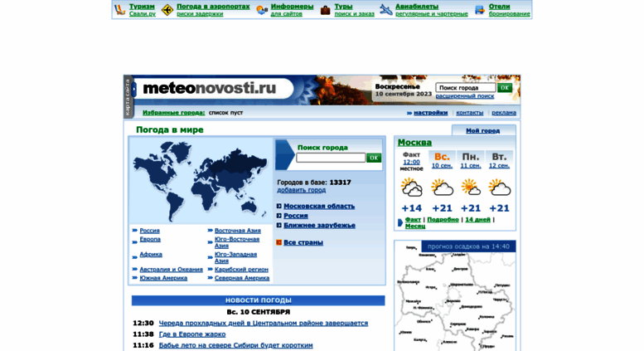Open the реклама link
Screen dimensions: 644x351
pos(504,113)
